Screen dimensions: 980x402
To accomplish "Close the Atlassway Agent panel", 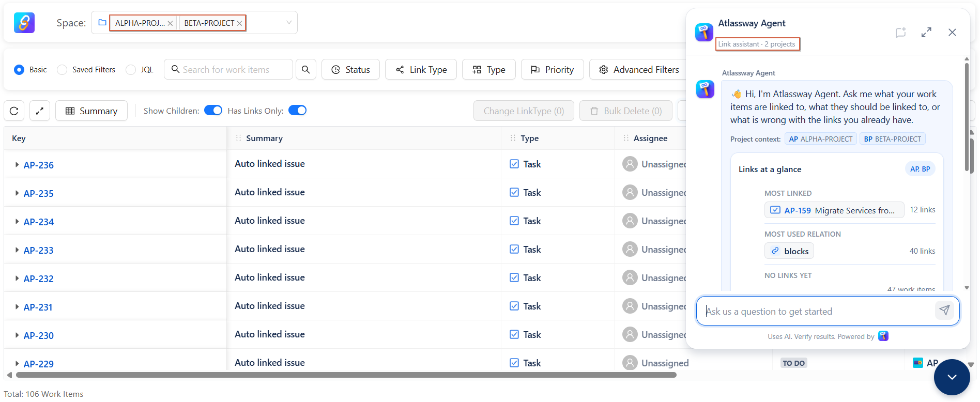I will pyautogui.click(x=952, y=33).
